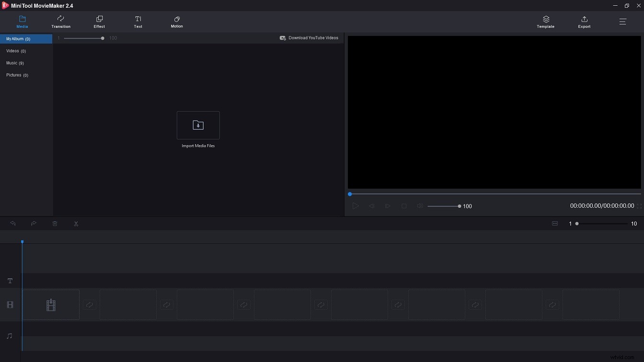Open the Transition tab

(61, 22)
